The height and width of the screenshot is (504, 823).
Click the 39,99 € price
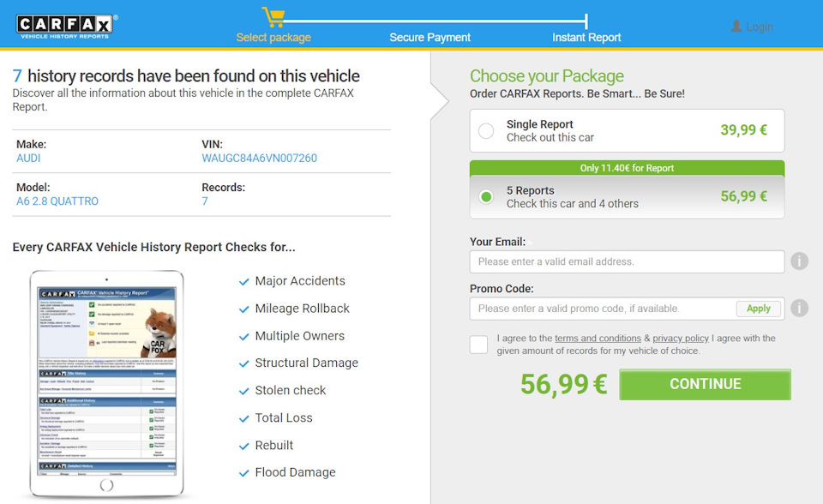pos(744,129)
